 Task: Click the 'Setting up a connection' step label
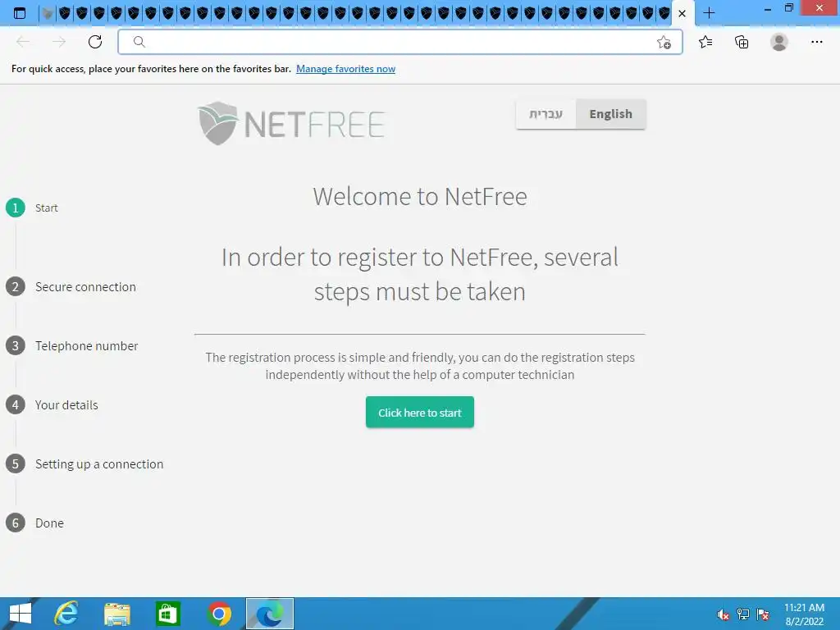point(99,464)
